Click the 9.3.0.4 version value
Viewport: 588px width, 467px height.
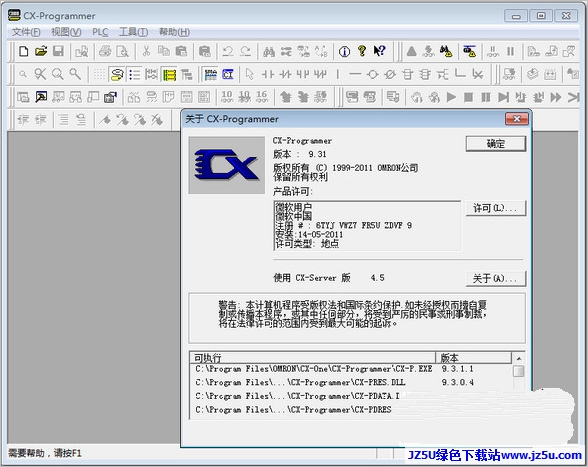pyautogui.click(x=458, y=383)
